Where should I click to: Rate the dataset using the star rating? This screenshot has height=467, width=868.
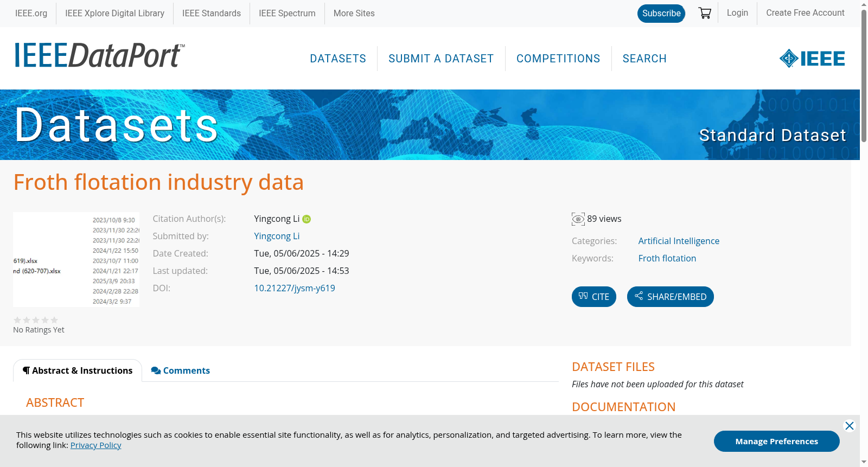pos(36,320)
